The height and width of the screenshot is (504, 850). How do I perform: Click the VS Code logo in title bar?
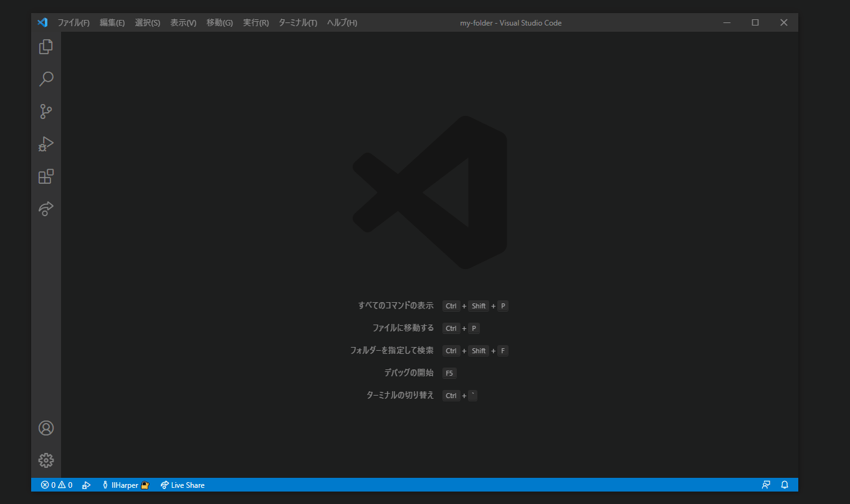click(42, 22)
